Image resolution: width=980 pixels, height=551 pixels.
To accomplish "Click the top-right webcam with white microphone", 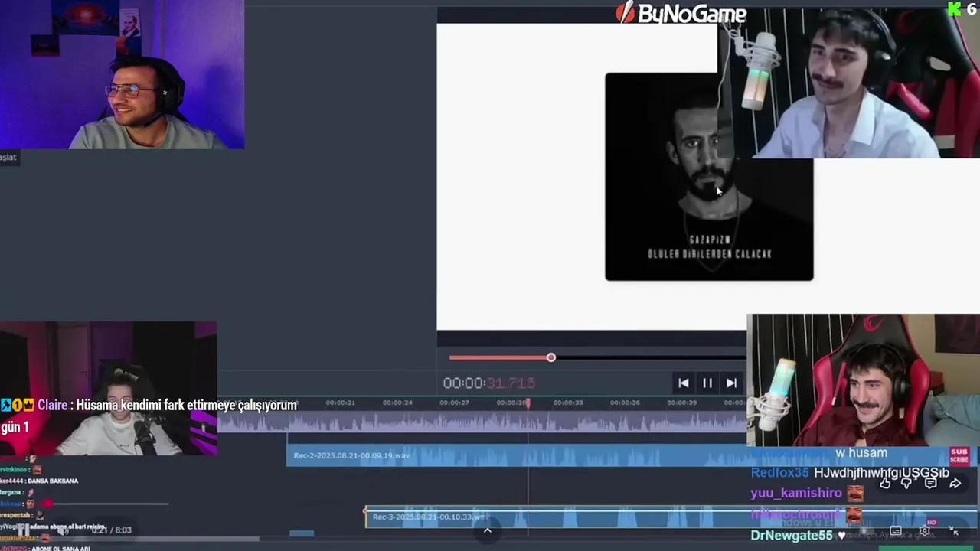I will pyautogui.click(x=848, y=83).
